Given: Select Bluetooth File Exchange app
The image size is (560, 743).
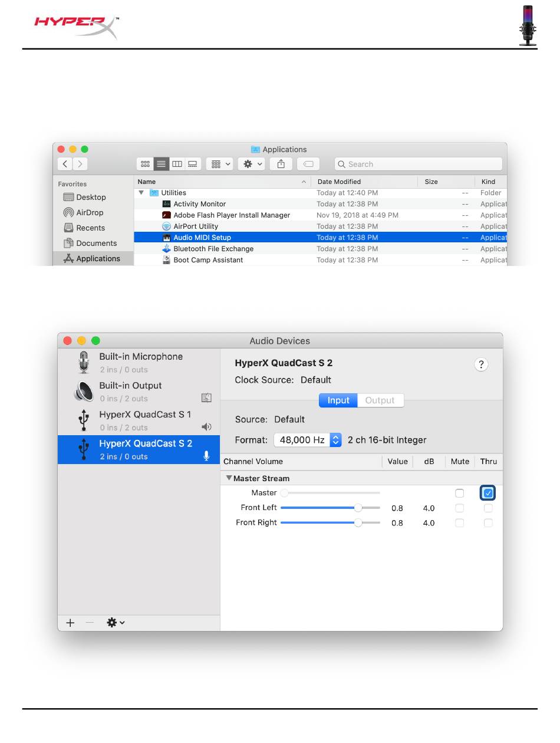Looking at the screenshot, I should (x=207, y=249).
